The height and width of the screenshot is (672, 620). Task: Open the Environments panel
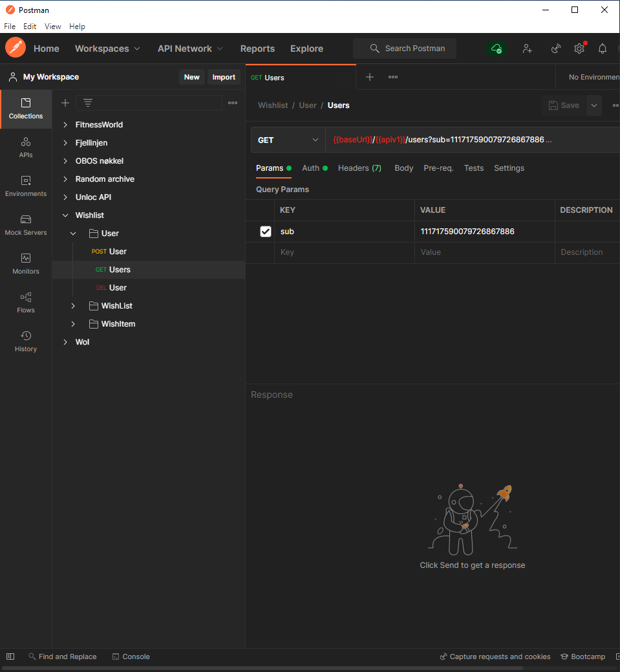26,186
